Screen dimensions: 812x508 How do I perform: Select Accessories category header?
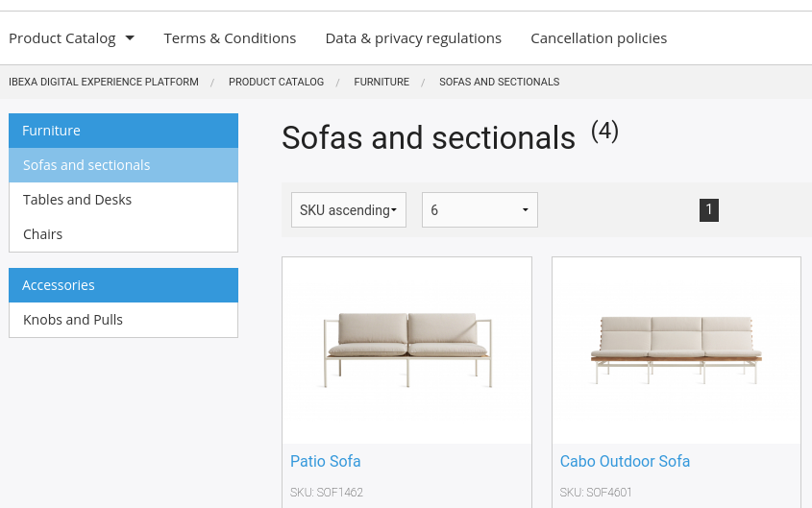[x=123, y=285]
